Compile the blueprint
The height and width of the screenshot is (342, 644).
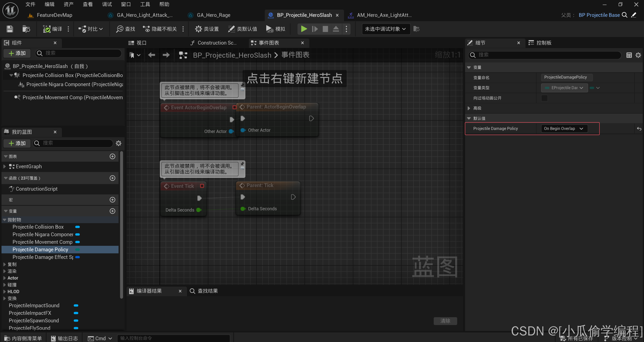(52, 29)
